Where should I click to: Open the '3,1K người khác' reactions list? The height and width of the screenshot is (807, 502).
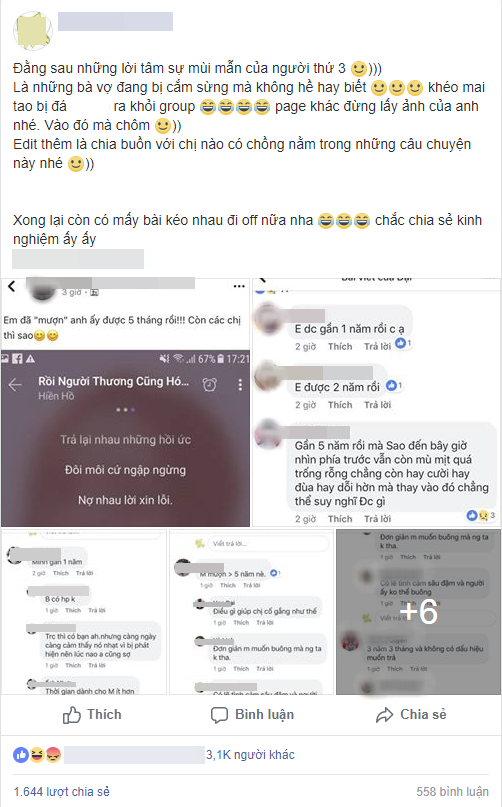point(250,755)
